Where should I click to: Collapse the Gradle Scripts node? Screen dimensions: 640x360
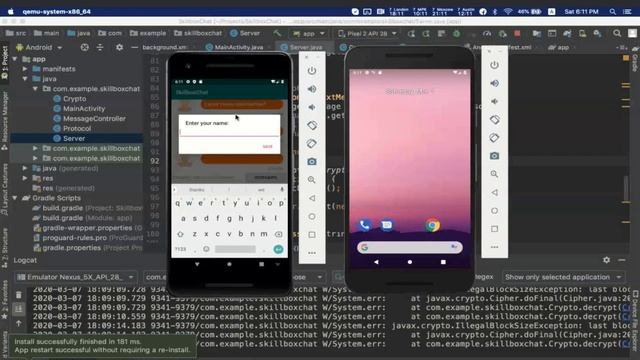tap(15, 198)
